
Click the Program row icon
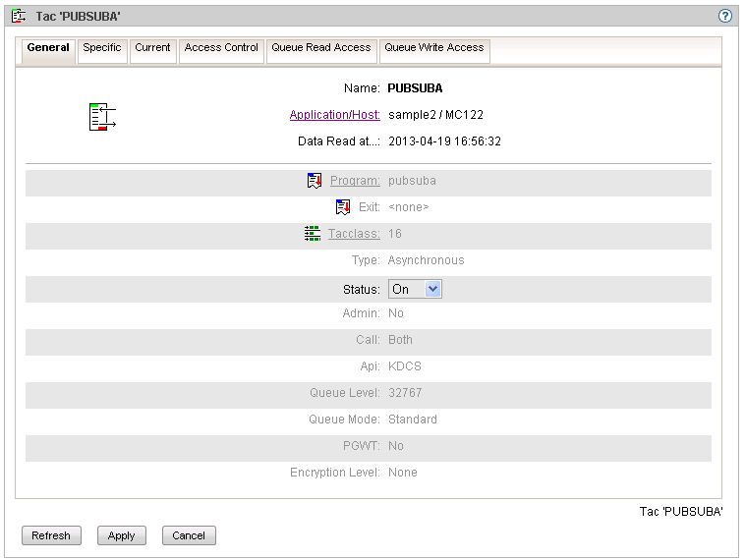(315, 181)
